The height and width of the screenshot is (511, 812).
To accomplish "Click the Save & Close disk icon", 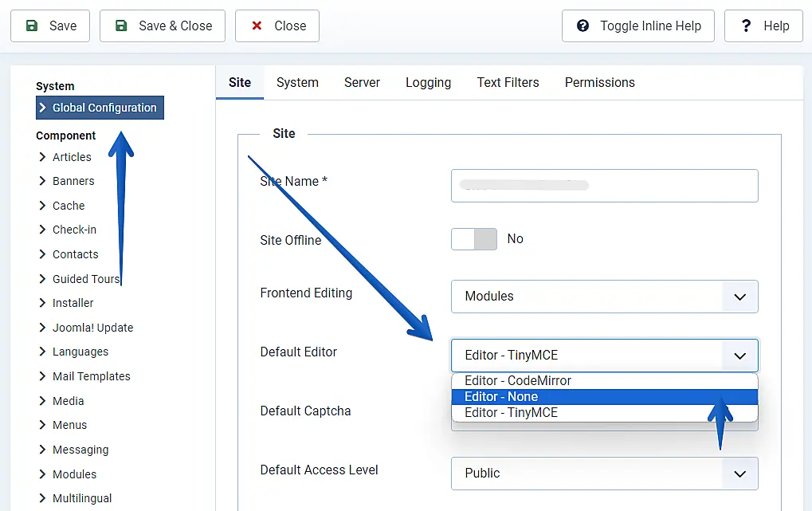I will (121, 26).
